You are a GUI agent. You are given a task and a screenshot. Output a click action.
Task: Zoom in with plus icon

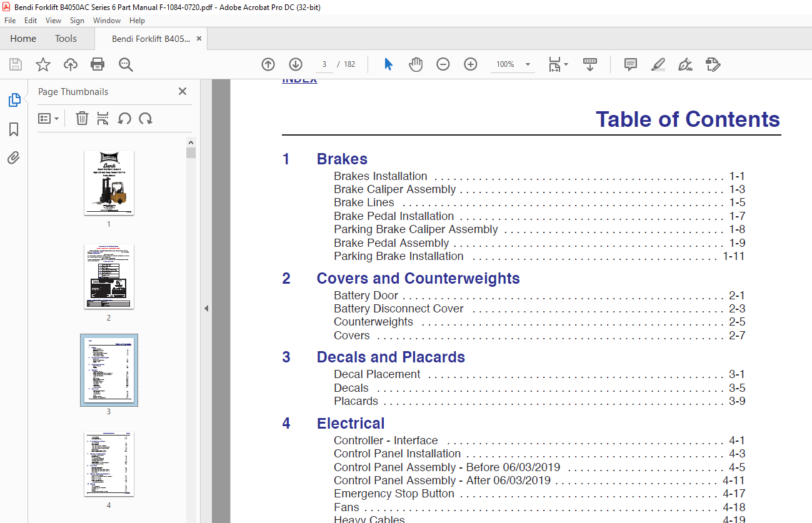coord(471,64)
